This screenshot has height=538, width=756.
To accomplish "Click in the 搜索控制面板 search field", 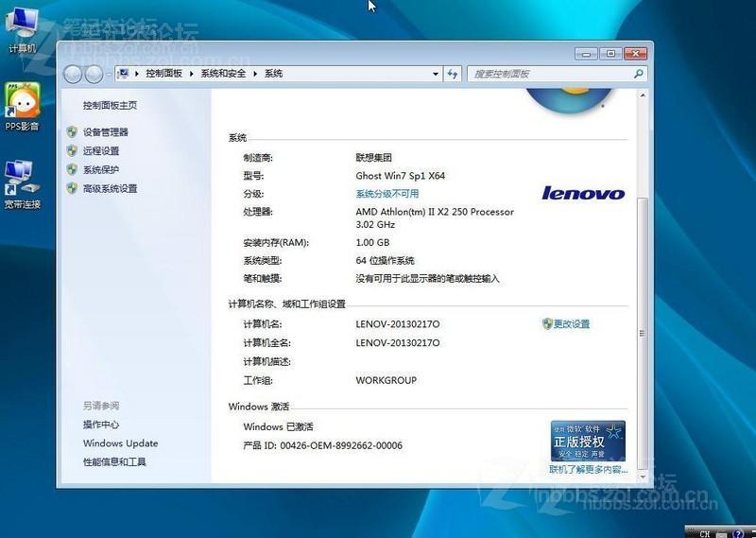I will [548, 74].
